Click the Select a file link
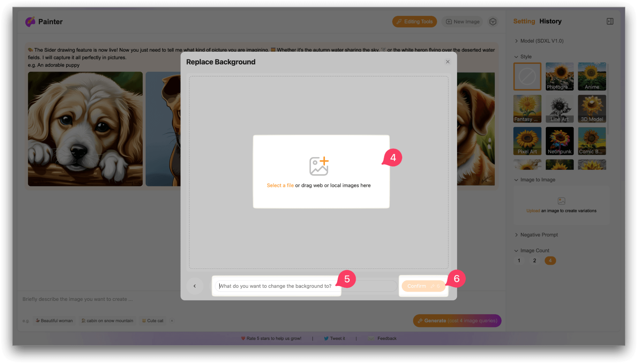 (280, 186)
